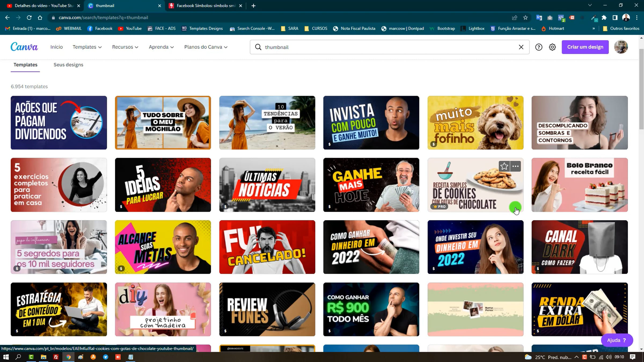
Task: Clear the thumbnail search with X
Action: tap(521, 47)
